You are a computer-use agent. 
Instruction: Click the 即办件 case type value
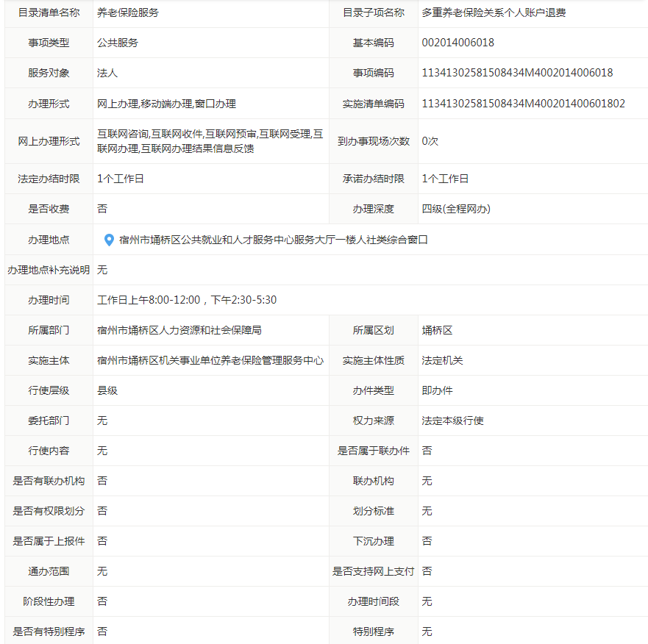(437, 390)
